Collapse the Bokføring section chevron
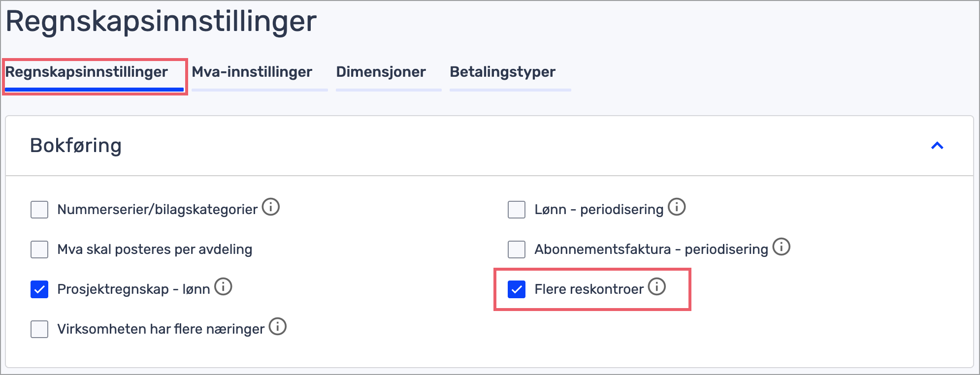Viewport: 980px width, 375px height. click(x=937, y=146)
